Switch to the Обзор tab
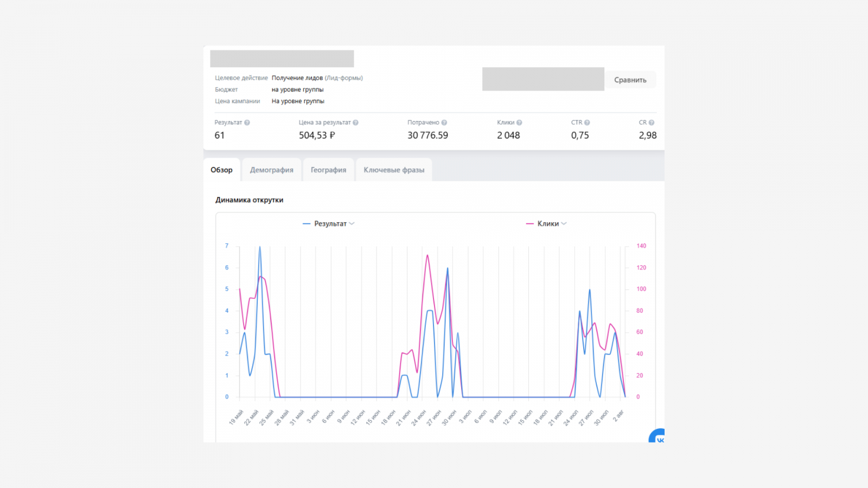The image size is (868, 488). coord(221,170)
